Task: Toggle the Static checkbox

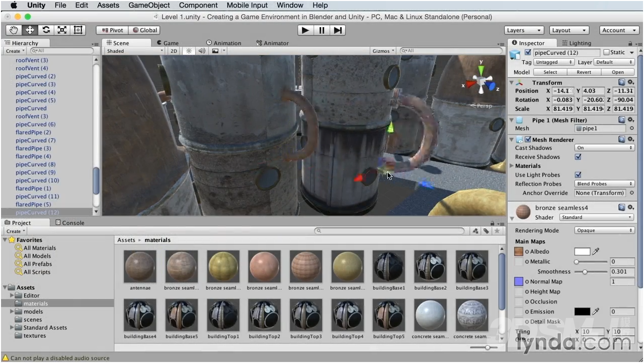Action: [606, 52]
